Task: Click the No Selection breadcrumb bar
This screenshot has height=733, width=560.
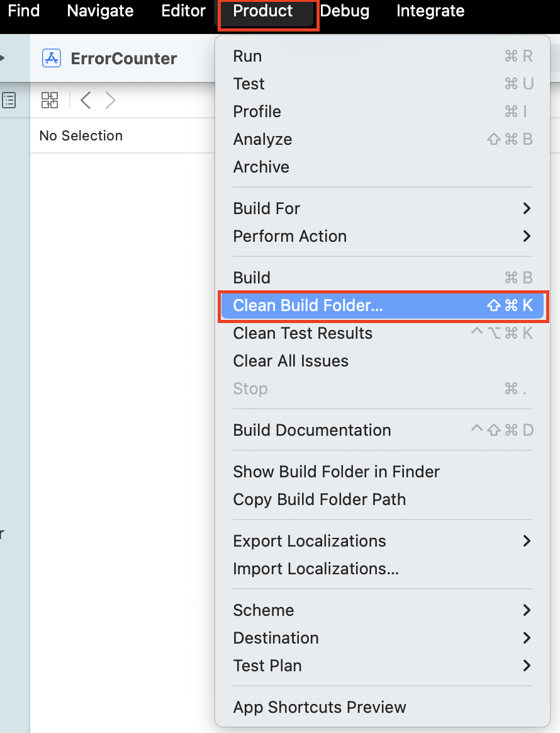Action: 81,135
